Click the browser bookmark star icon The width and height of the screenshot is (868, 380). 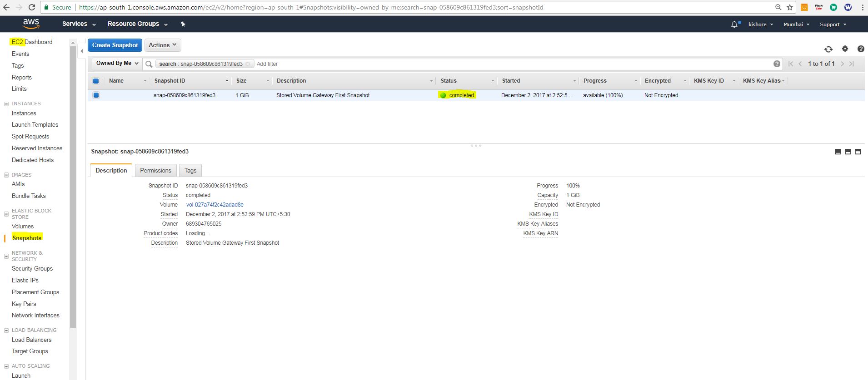click(790, 7)
